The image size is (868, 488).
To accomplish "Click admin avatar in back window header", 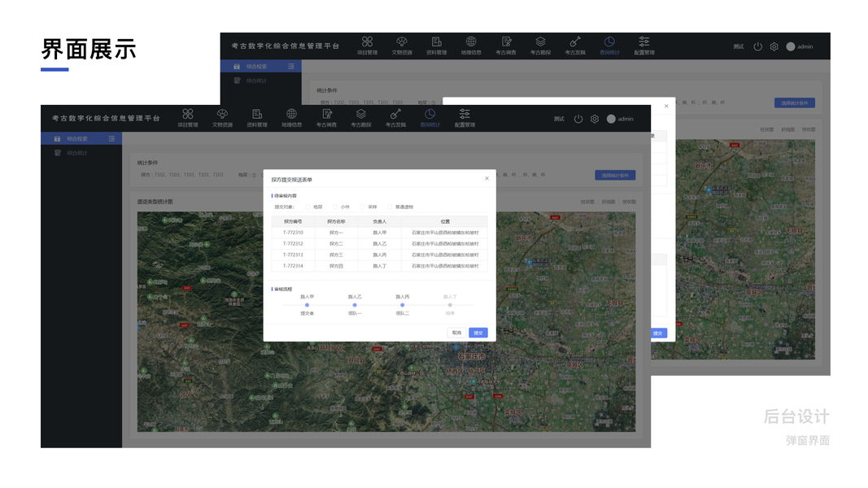I will 791,46.
